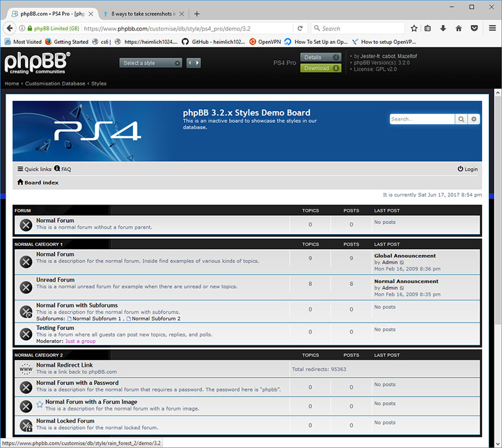Image resolution: width=502 pixels, height=448 pixels.
Task: Open the Firefox hamburger menu
Action: click(493, 28)
